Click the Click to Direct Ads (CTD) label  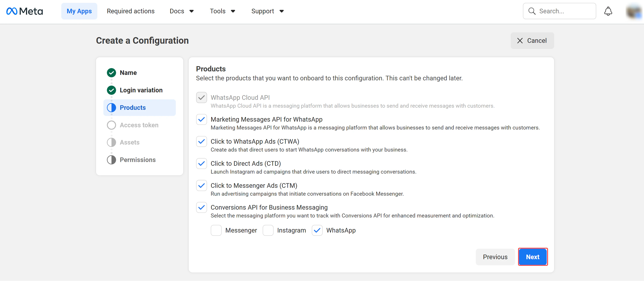[x=245, y=164]
